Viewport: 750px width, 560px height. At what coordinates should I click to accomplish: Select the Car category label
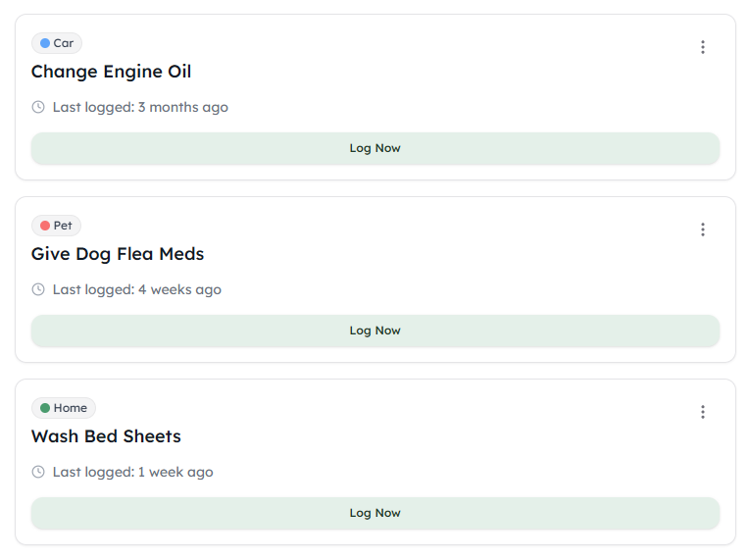[63, 43]
